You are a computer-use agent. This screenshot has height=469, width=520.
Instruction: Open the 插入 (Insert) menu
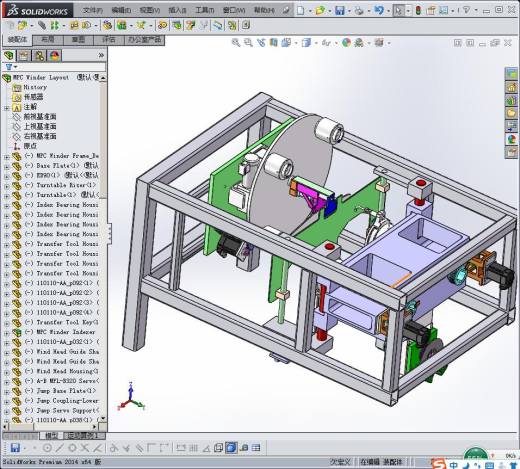coord(177,10)
